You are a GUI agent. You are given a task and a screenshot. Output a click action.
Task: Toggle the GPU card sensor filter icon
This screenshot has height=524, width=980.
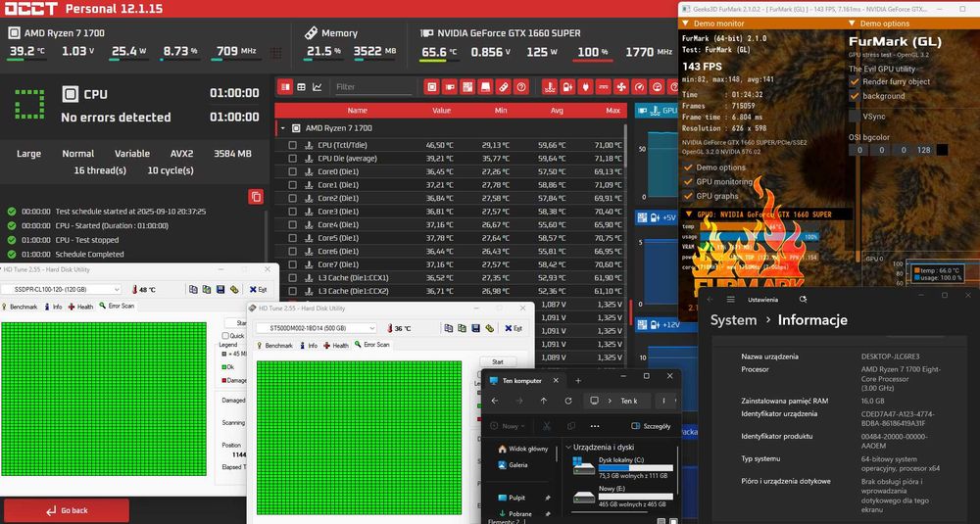[450, 87]
